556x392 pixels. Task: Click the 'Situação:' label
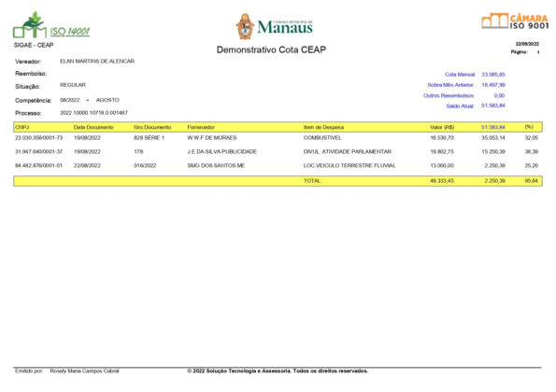[x=27, y=87]
